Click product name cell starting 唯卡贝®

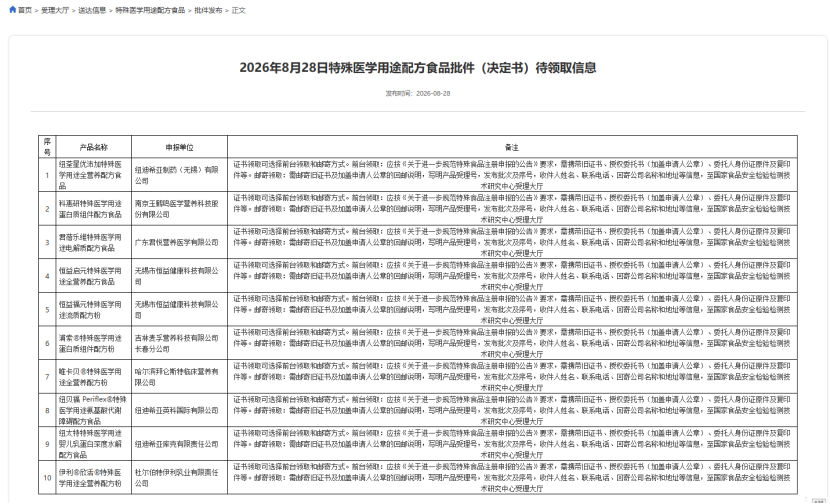click(94, 377)
